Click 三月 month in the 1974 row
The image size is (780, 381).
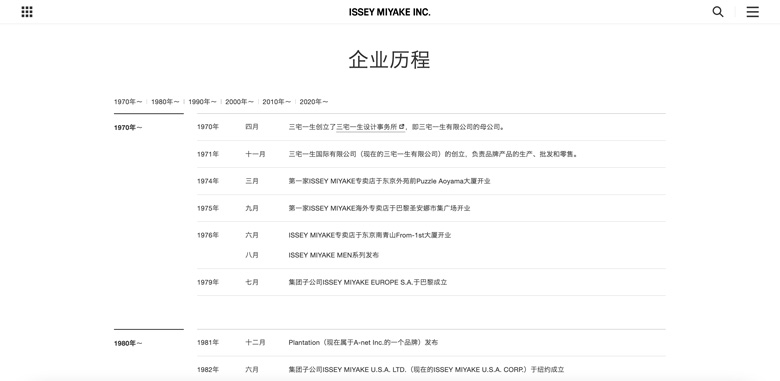pos(252,181)
